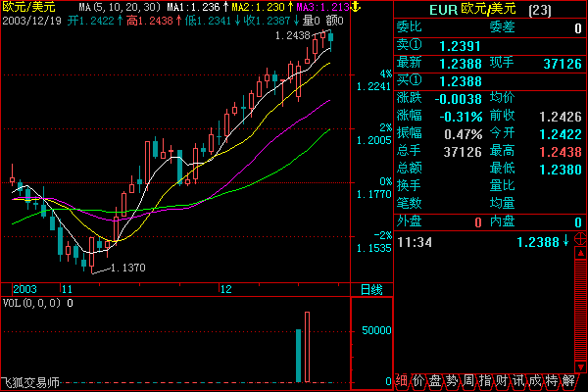Click the MA(5,10,20,30) indicator label
588x392 pixels.
coord(121,7)
